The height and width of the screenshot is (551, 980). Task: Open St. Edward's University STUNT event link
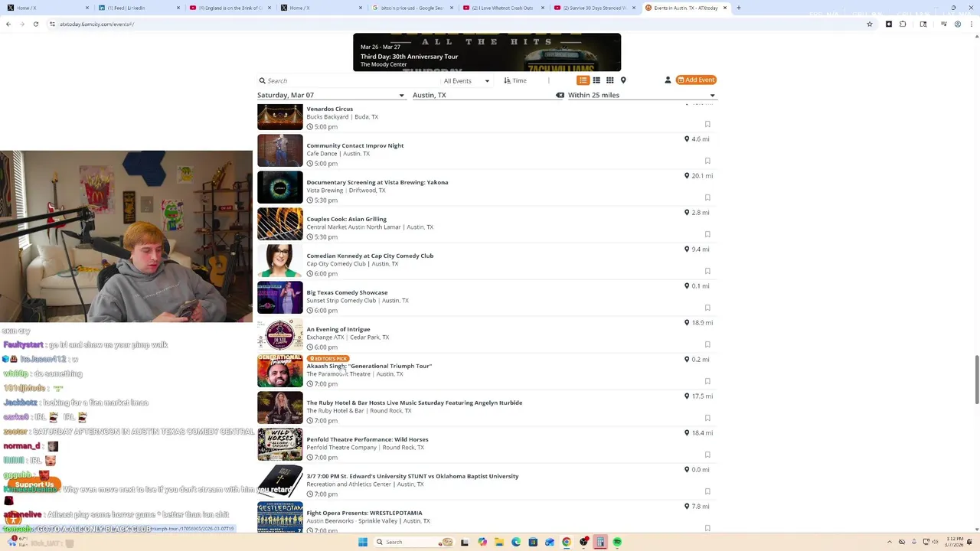click(412, 476)
